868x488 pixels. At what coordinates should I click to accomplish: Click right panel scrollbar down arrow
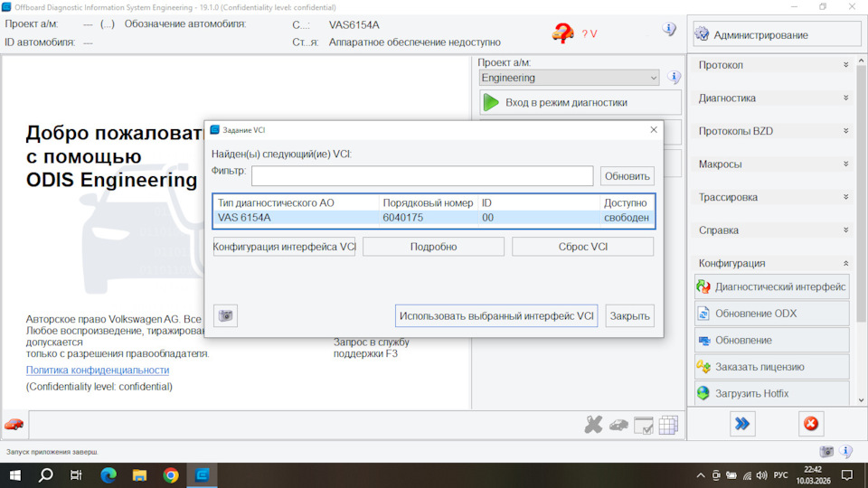pos(861,400)
